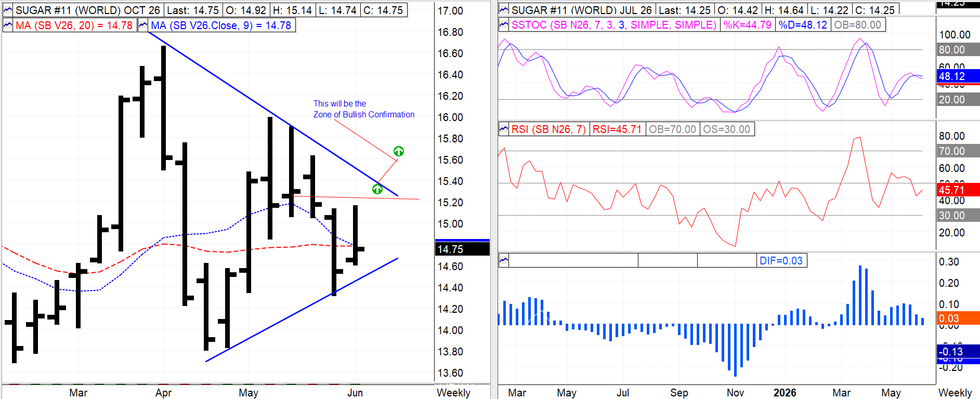Select the ascending blue lower trendline

click(x=302, y=310)
